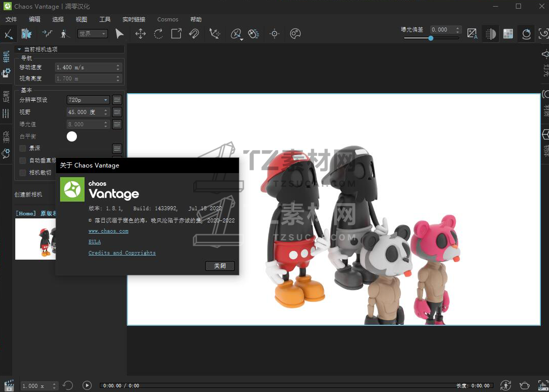Click the magnet snap icon
Viewport: 549px width, 392px height.
pos(194,34)
